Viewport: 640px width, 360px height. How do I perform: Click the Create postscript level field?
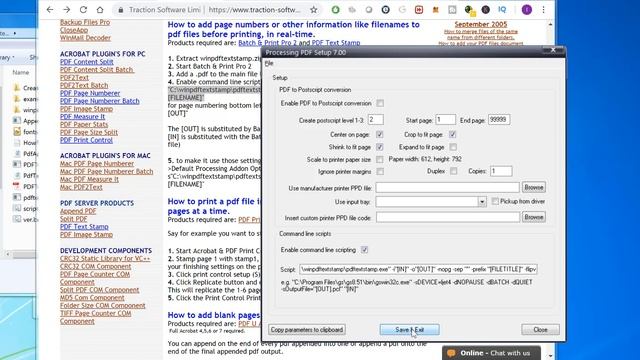(376, 120)
